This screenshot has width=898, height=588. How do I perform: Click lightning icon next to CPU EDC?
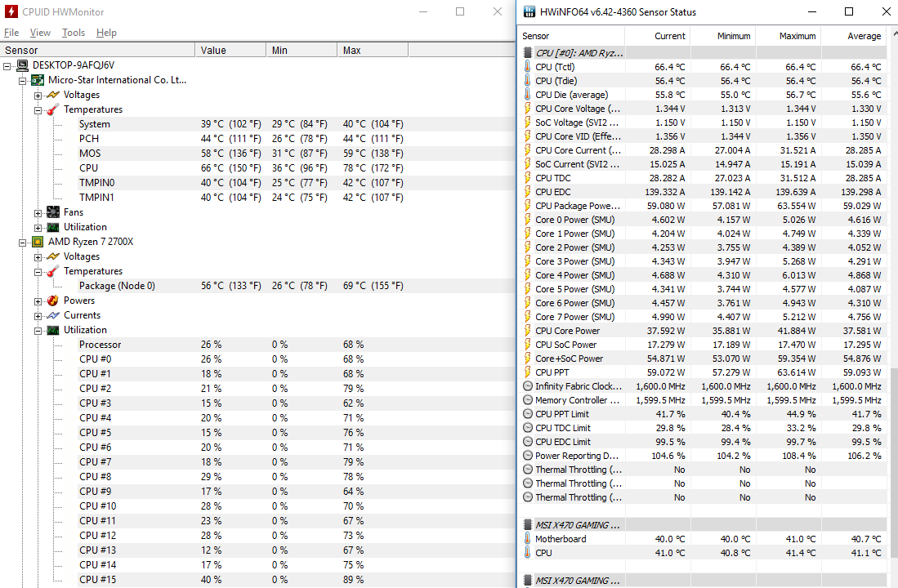(528, 192)
